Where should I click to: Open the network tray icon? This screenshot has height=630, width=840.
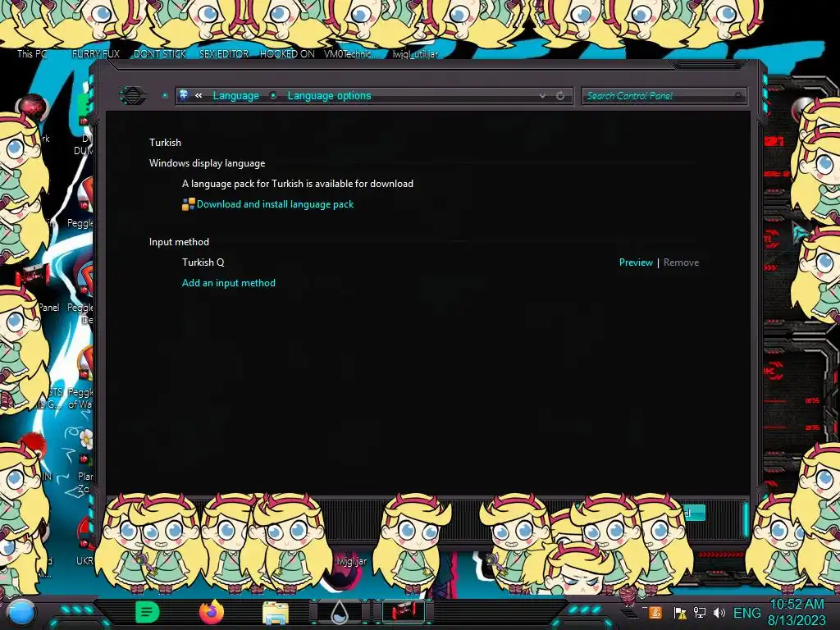[699, 613]
